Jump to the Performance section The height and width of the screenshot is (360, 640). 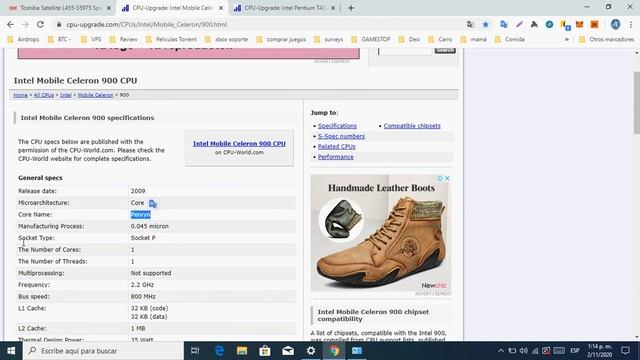[336, 157]
